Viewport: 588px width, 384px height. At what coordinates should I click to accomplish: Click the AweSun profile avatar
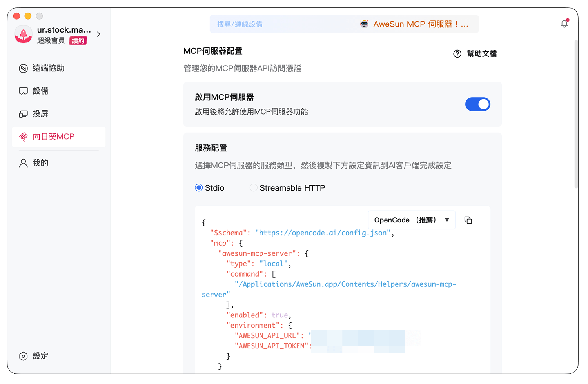tap(23, 35)
